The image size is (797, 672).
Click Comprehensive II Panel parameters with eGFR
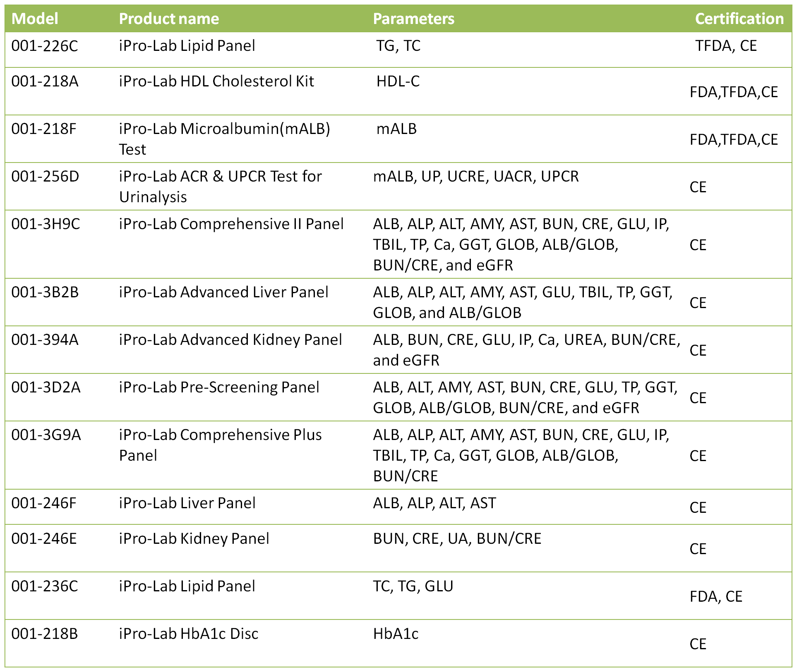pyautogui.click(x=521, y=245)
